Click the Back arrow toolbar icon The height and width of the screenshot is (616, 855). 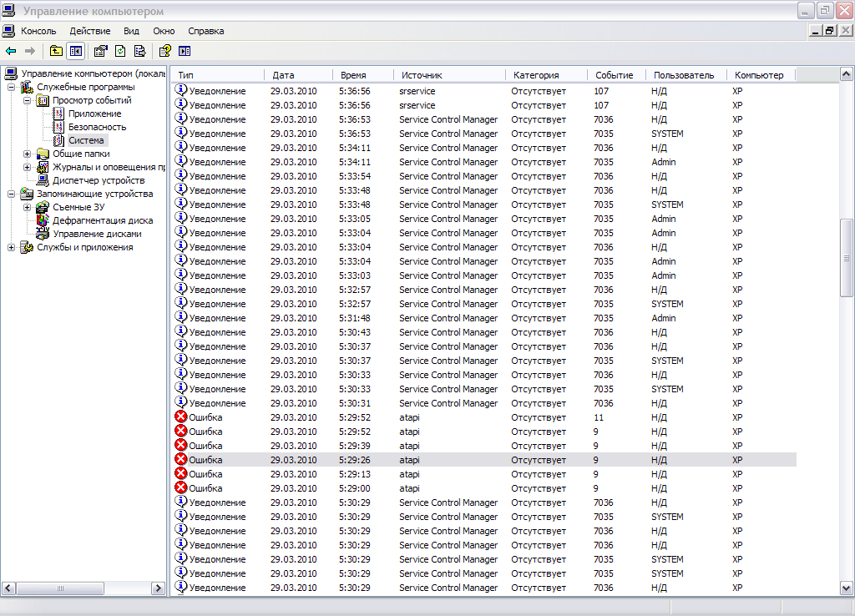11,51
